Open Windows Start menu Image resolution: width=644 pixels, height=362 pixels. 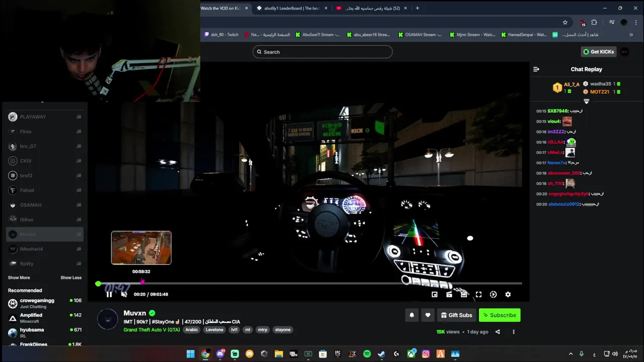[x=190, y=354]
